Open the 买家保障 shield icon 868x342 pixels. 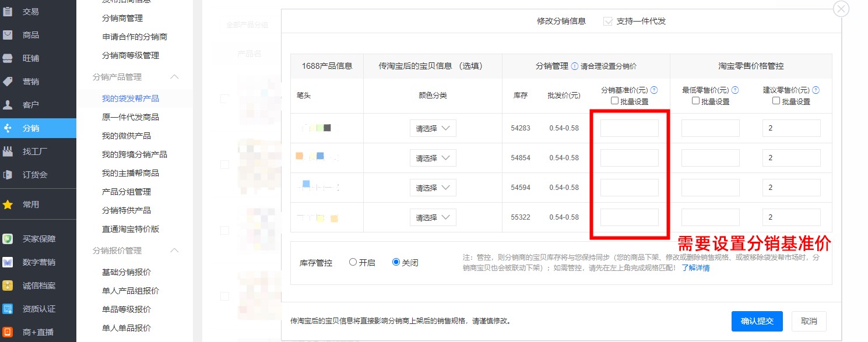pos(8,239)
